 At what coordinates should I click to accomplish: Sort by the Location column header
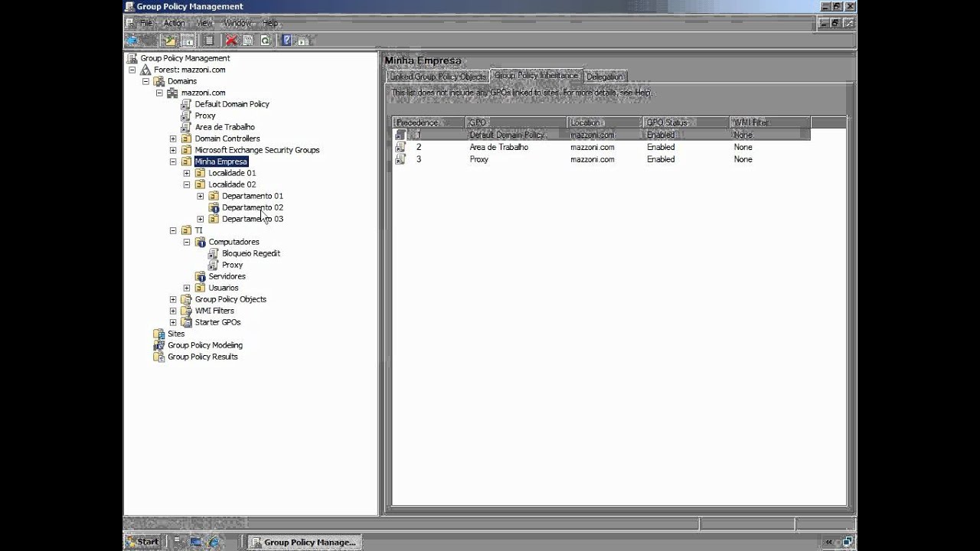pos(605,122)
